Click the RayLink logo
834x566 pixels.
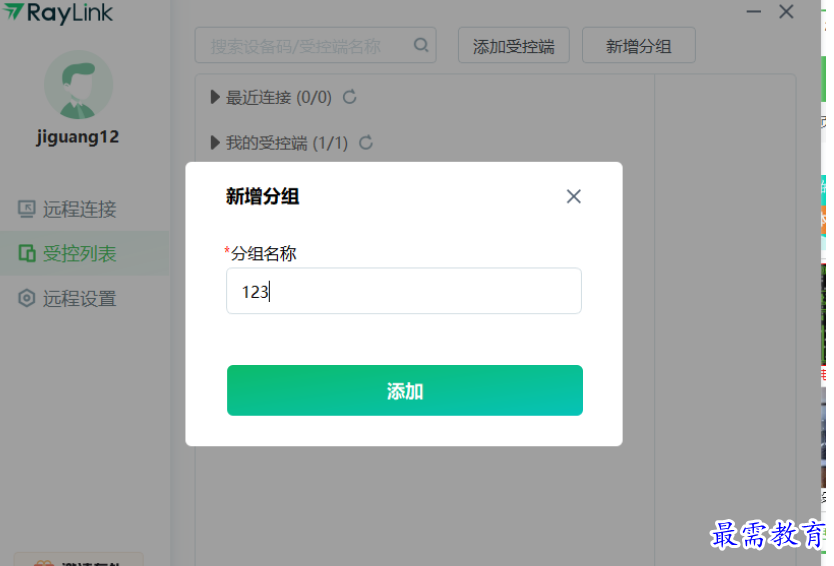click(58, 12)
